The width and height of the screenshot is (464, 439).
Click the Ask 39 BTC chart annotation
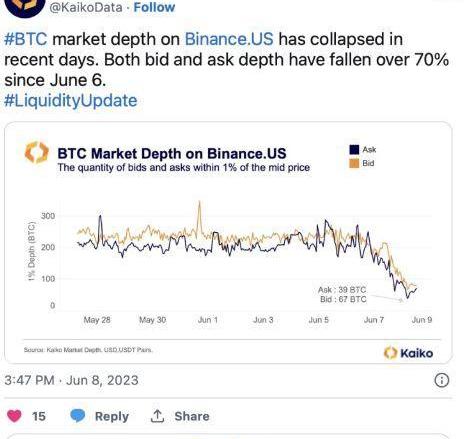[342, 290]
